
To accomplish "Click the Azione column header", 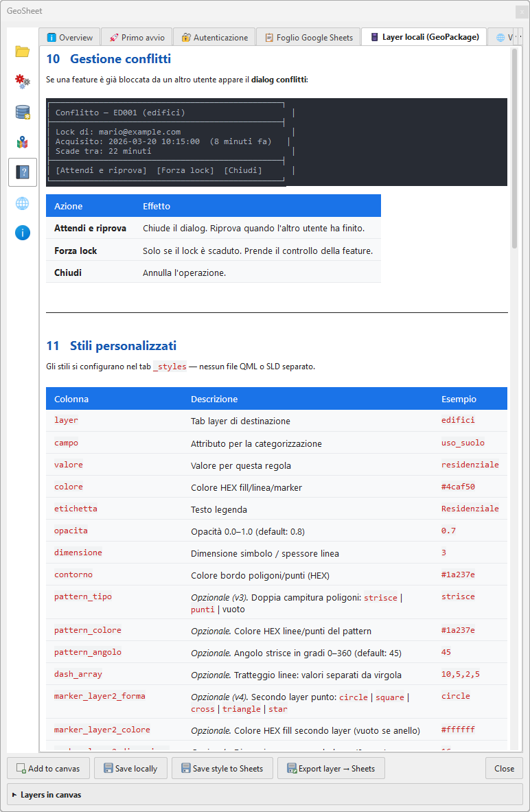I will coord(69,206).
